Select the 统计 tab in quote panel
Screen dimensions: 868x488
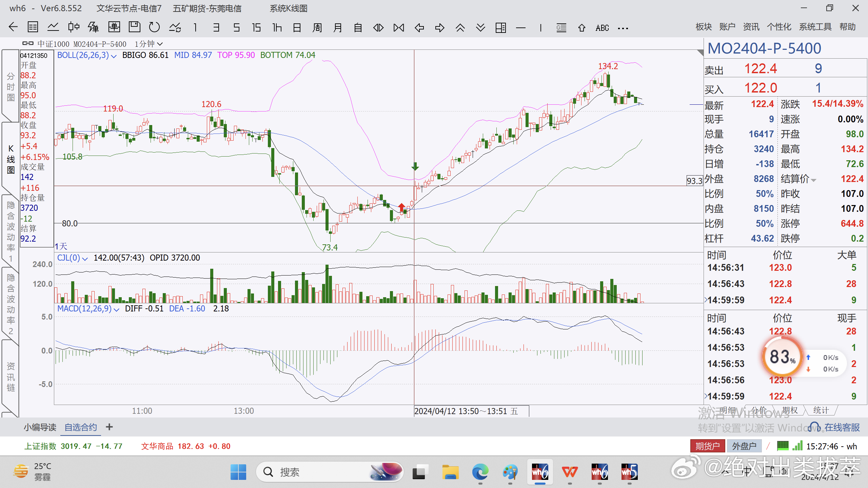821,410
